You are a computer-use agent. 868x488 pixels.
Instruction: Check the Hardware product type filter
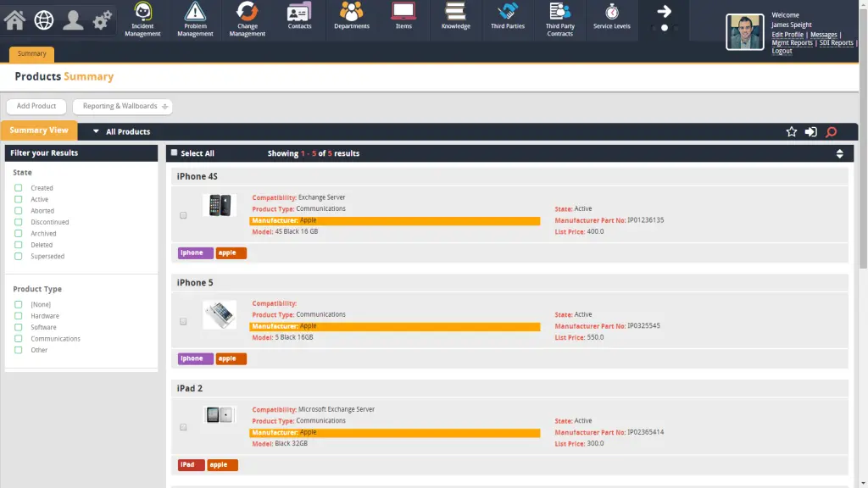19,316
